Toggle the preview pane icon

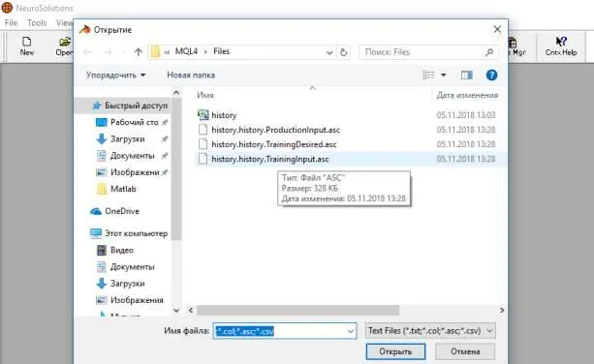(x=466, y=75)
